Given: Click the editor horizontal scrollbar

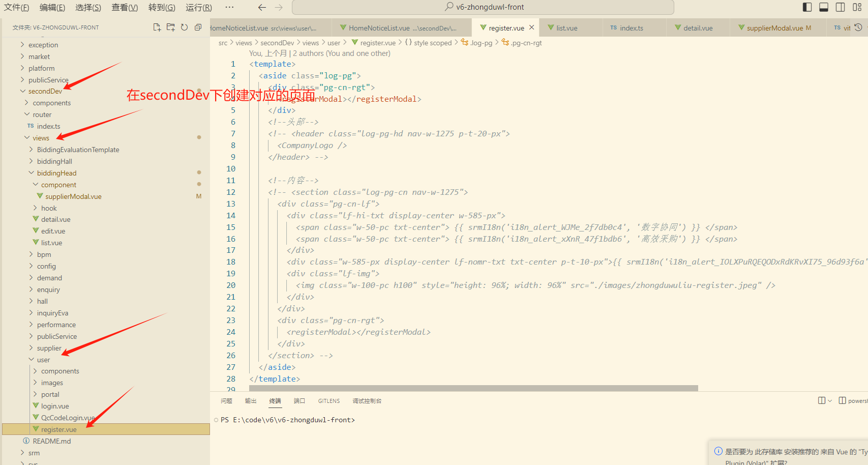Looking at the screenshot, I should (x=473, y=388).
